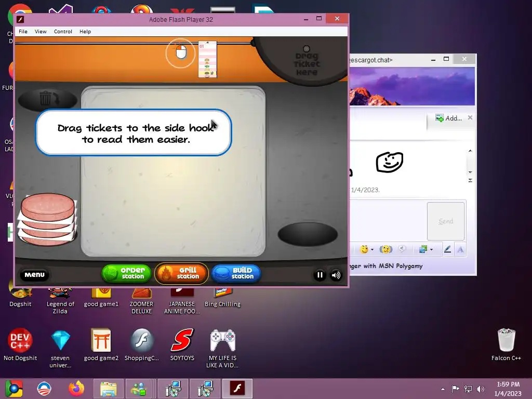The image size is (532, 399).
Task: Select the ShoppingC... Flash icon
Action: click(x=141, y=345)
